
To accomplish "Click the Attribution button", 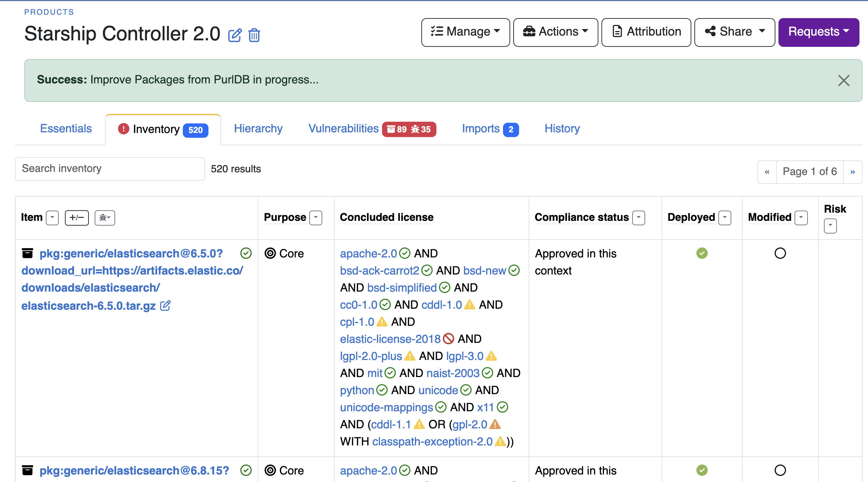I will (646, 32).
